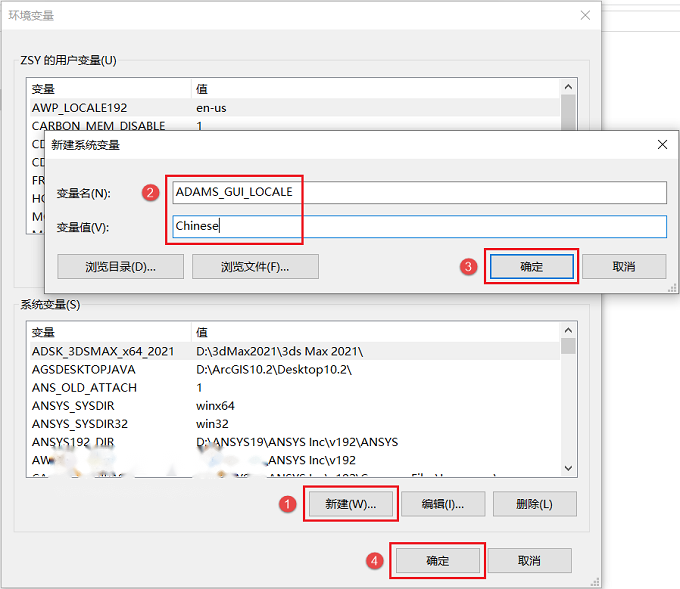Click the system variables scrollbar up arrow

[569, 330]
